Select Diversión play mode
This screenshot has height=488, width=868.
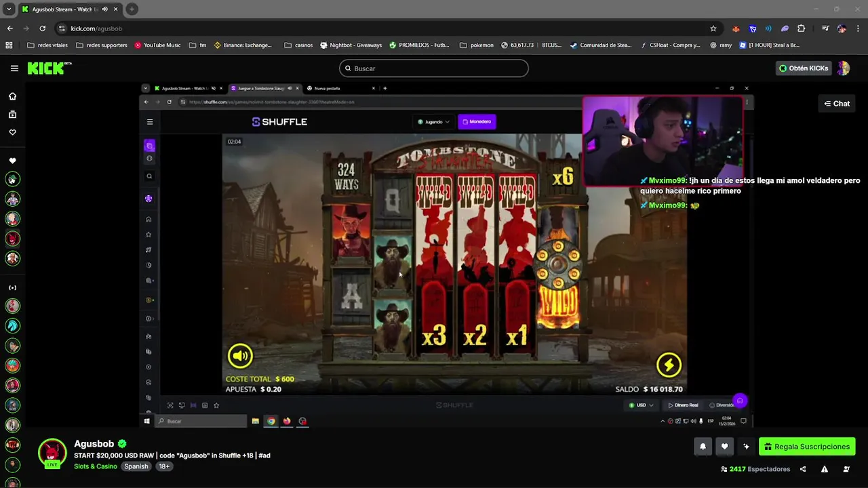(x=722, y=405)
